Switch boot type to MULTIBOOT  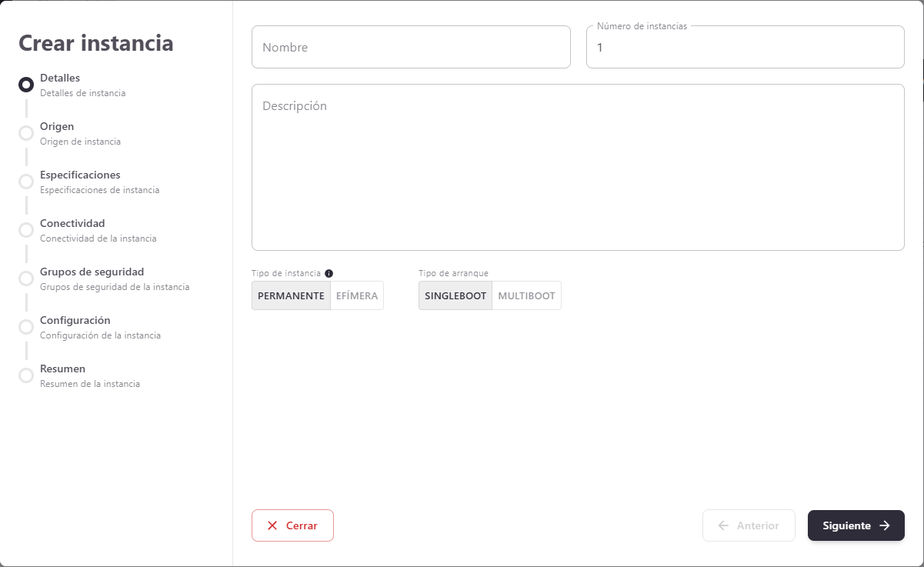tap(526, 295)
